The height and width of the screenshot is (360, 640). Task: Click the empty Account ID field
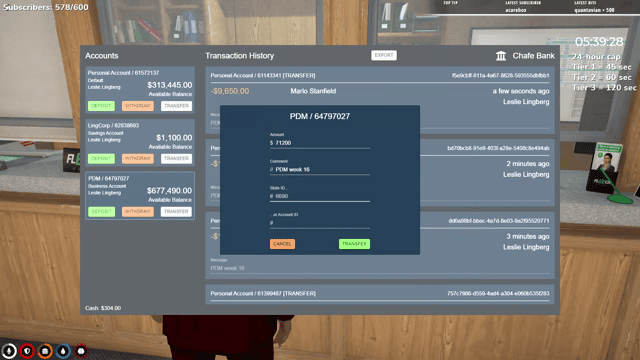320,223
